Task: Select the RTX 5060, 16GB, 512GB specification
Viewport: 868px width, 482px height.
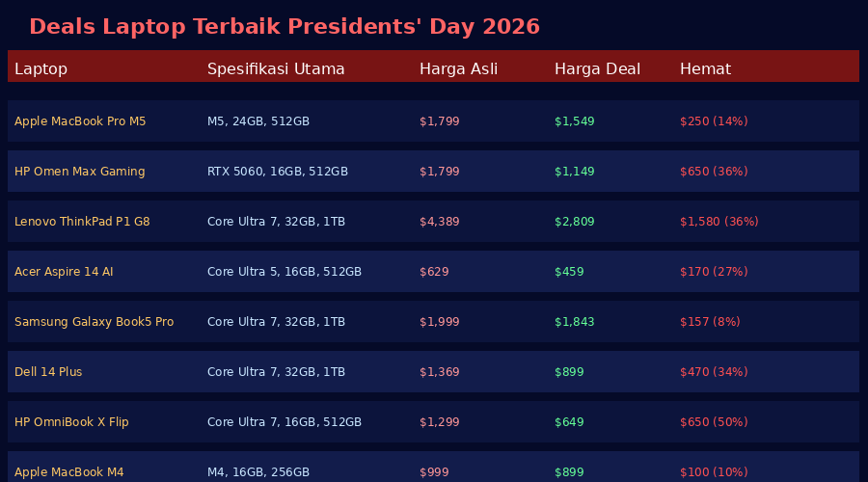Action: pyautogui.click(x=277, y=172)
